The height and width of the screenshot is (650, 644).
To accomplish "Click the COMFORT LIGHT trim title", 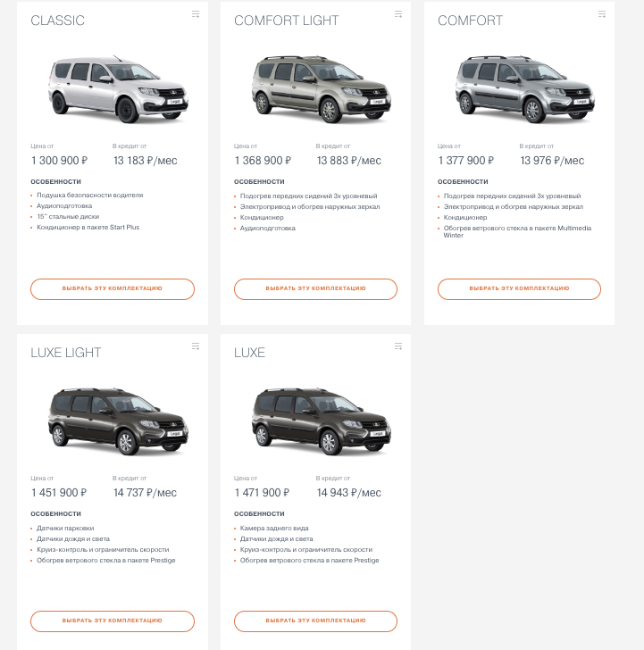I will click(286, 21).
